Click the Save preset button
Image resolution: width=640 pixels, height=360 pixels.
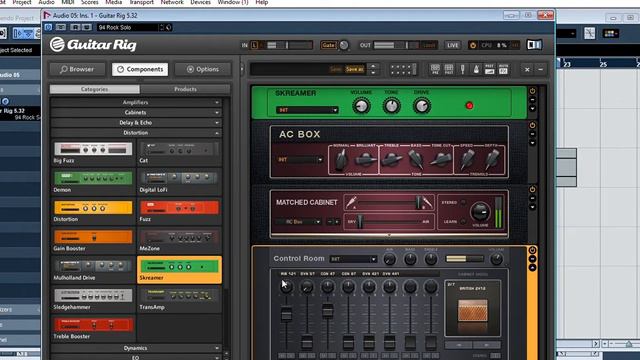[x=335, y=69]
